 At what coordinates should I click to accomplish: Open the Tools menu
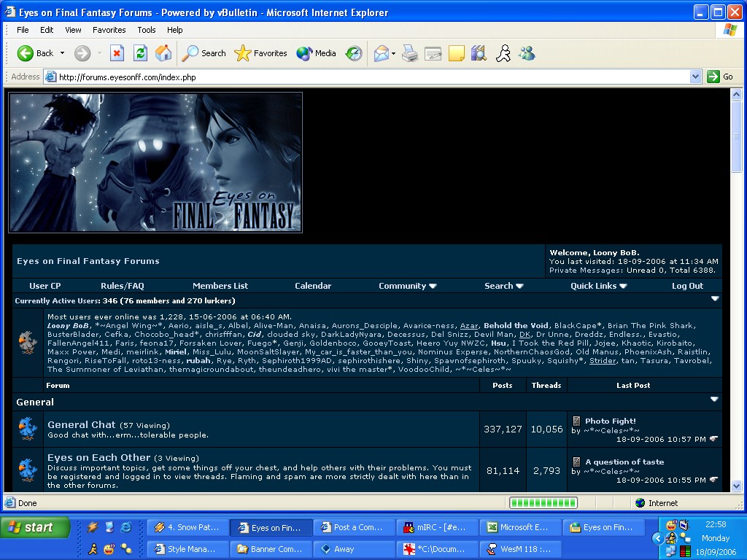[x=146, y=29]
